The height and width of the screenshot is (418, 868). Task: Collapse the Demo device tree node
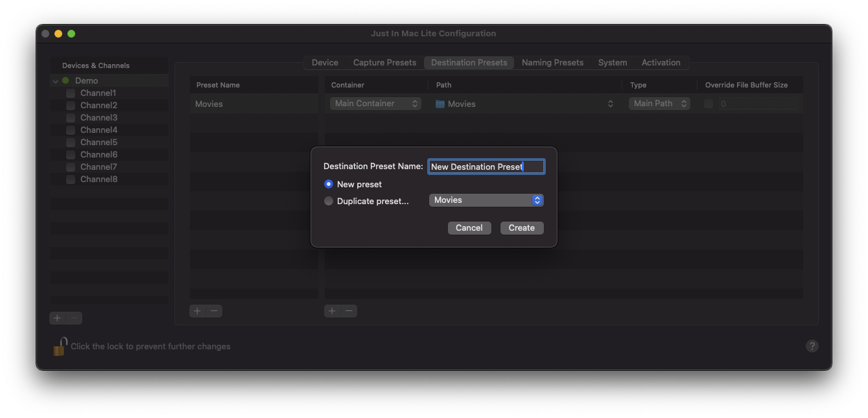pyautogui.click(x=56, y=81)
